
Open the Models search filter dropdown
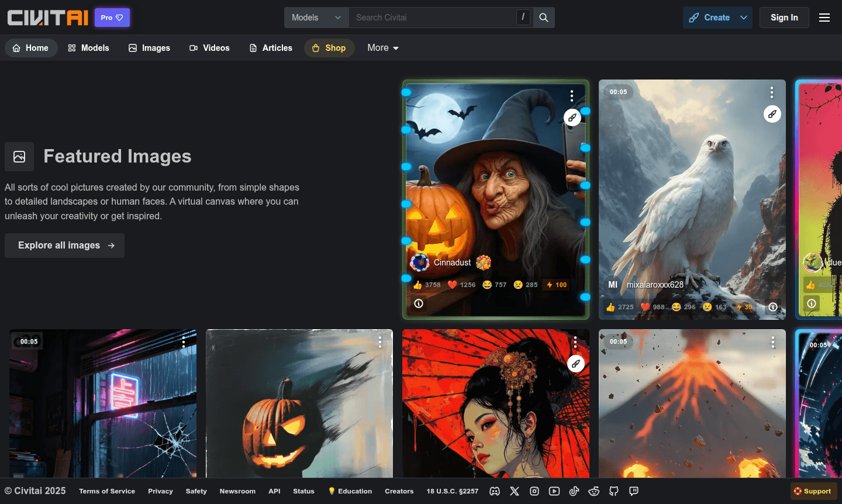316,18
